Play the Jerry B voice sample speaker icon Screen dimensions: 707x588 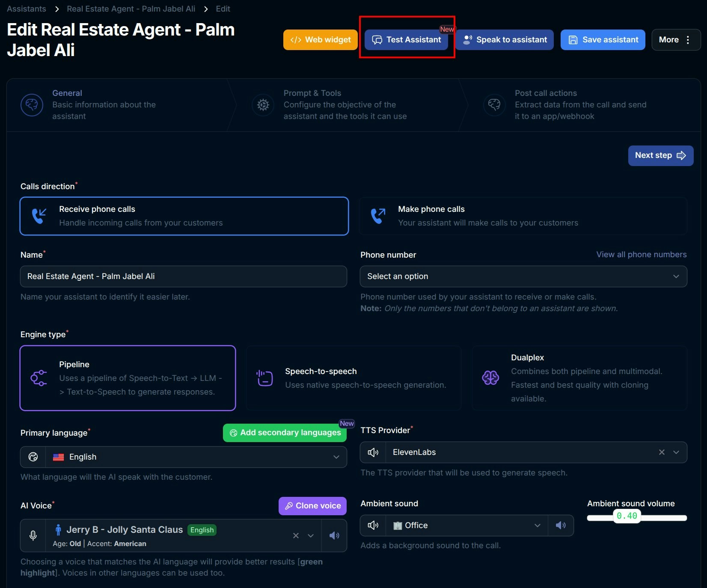[x=334, y=535]
